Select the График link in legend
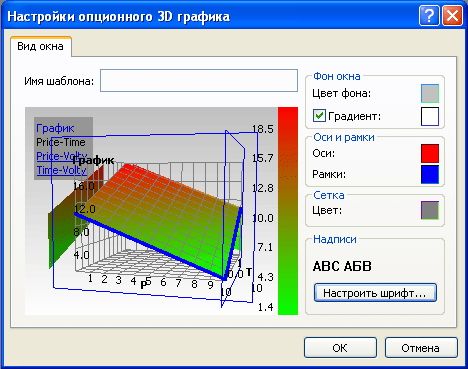Viewport: 468px width, 369px height. (x=55, y=128)
